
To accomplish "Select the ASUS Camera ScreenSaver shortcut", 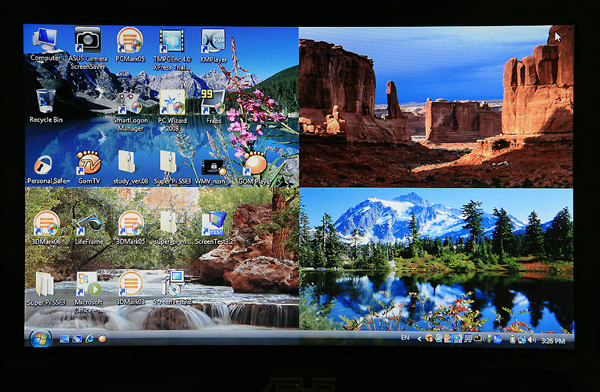I will pos(88,40).
